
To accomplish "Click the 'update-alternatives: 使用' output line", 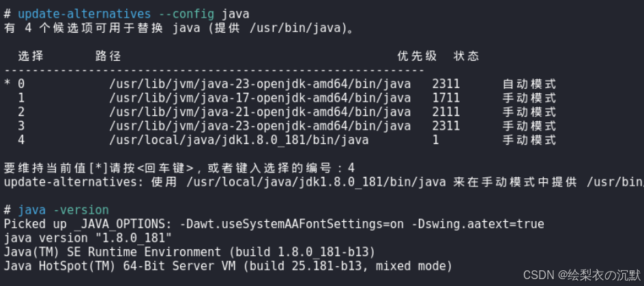I will pos(323,182).
